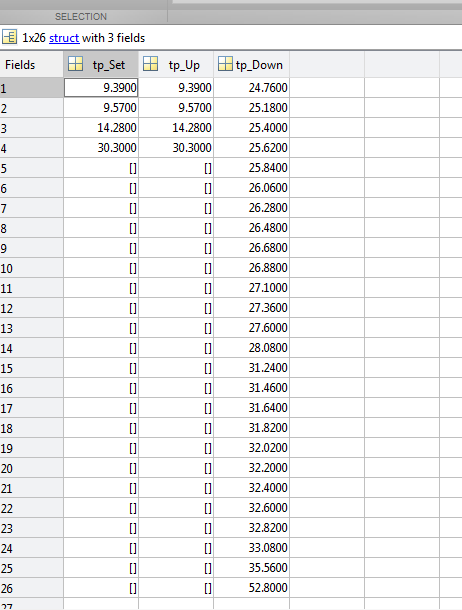Click tp_Down cell with value 52.8000
Screen dimensions: 462x610
pyautogui.click(x=252, y=587)
